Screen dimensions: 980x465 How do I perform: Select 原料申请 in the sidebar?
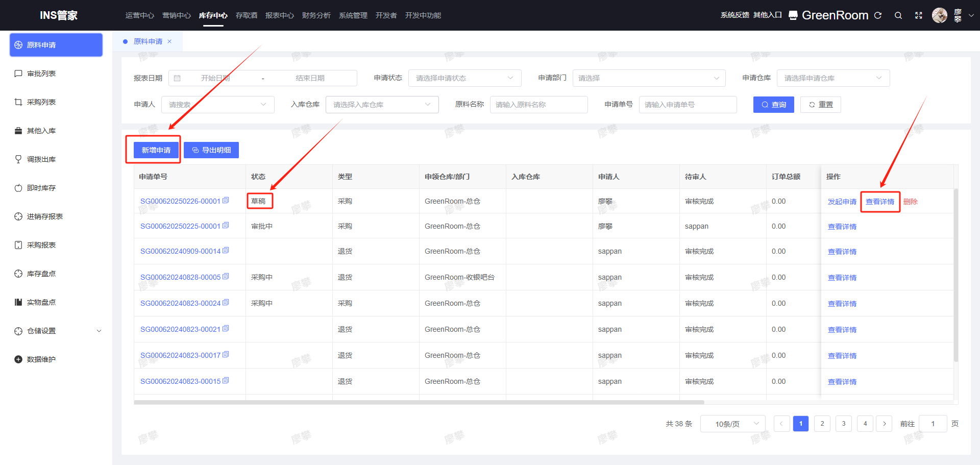click(x=56, y=45)
